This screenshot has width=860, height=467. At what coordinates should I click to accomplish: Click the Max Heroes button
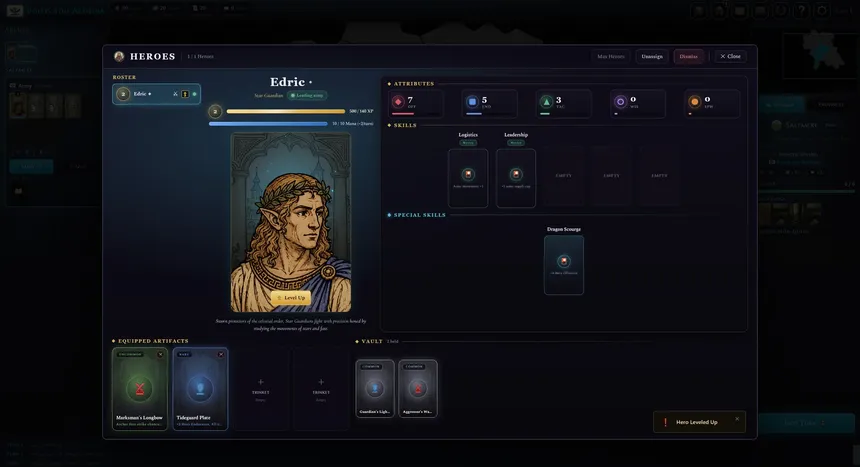(610, 57)
